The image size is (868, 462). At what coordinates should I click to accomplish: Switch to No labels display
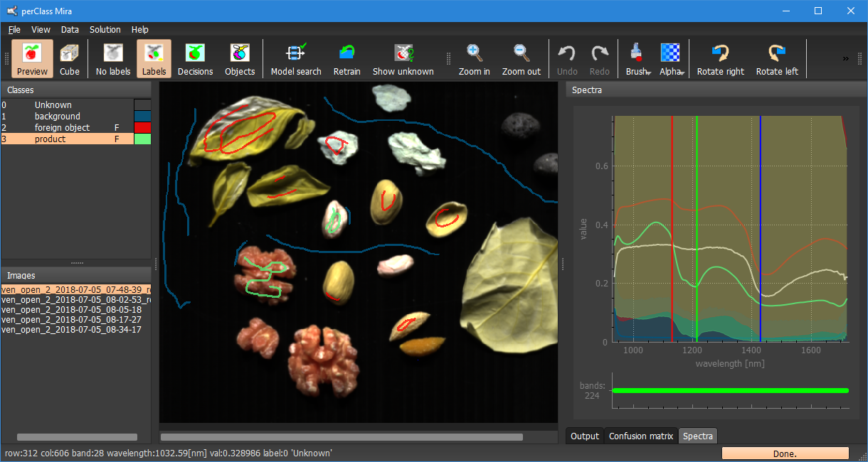(x=112, y=59)
